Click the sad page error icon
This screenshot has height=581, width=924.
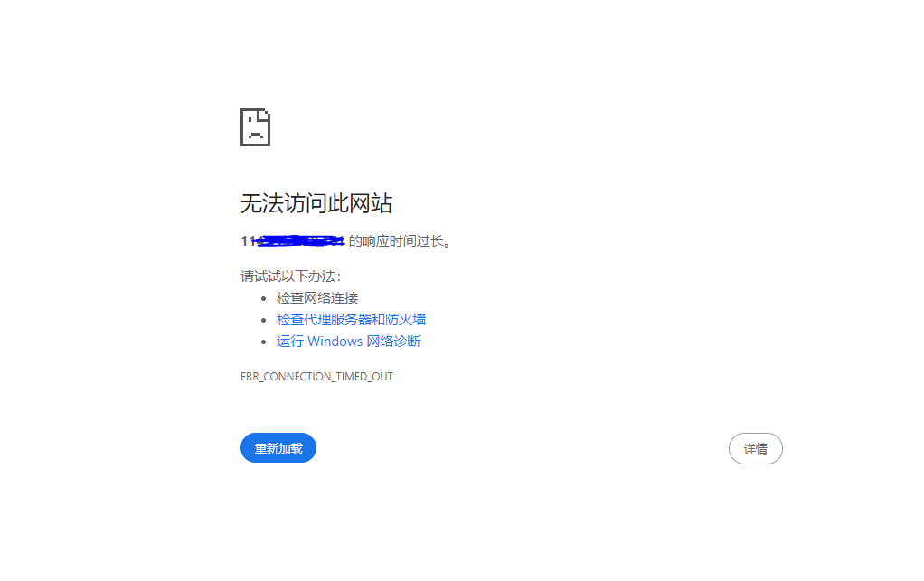click(255, 127)
